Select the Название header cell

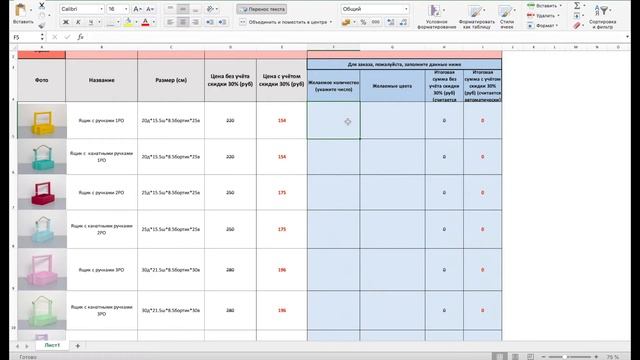coord(102,80)
